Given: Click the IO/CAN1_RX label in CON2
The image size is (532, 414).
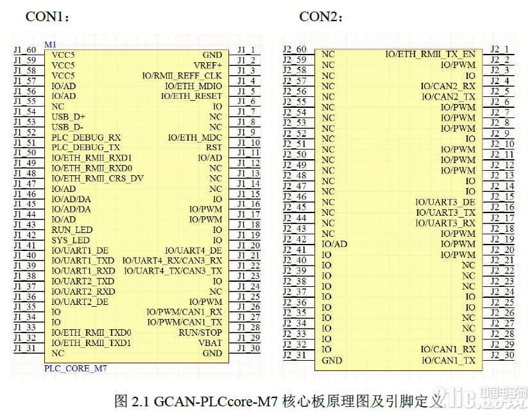Looking at the screenshot, I should pos(448,350).
